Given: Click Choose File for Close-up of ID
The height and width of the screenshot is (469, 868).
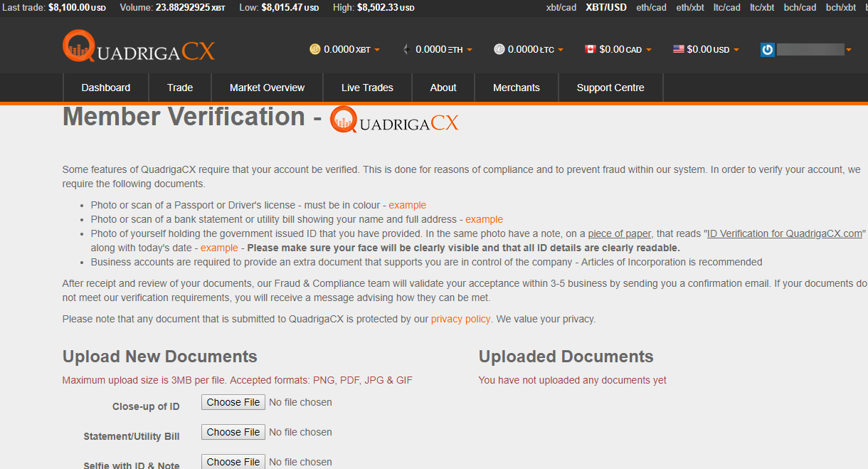Looking at the screenshot, I should pyautogui.click(x=233, y=402).
